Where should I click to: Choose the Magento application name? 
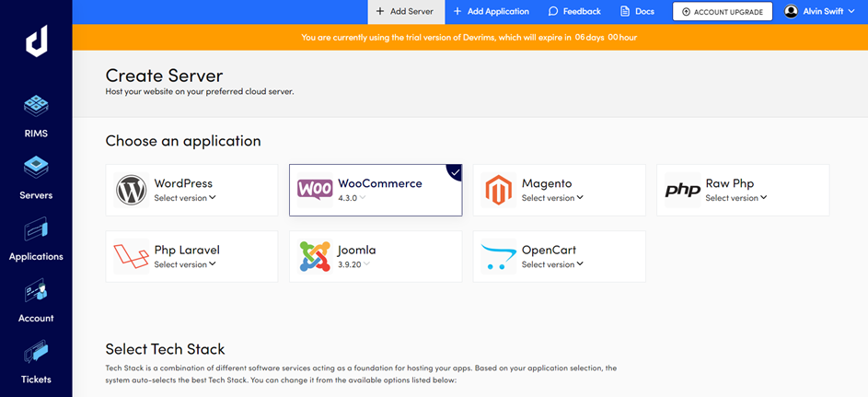click(547, 183)
